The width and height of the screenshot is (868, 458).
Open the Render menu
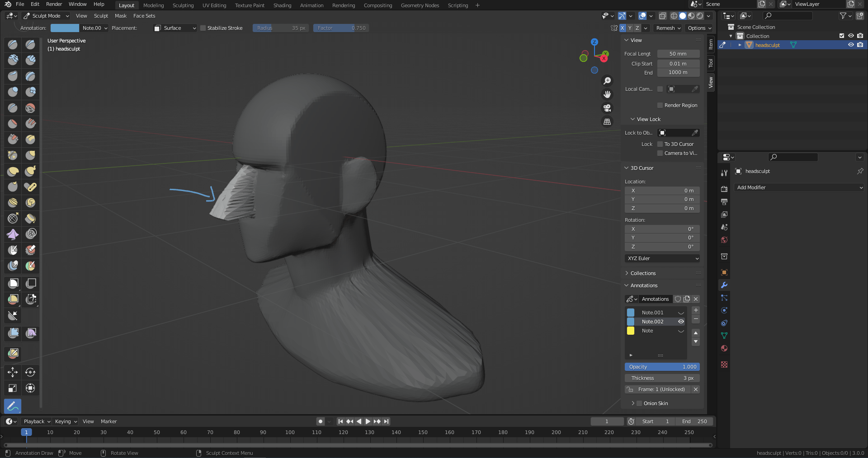(54, 4)
